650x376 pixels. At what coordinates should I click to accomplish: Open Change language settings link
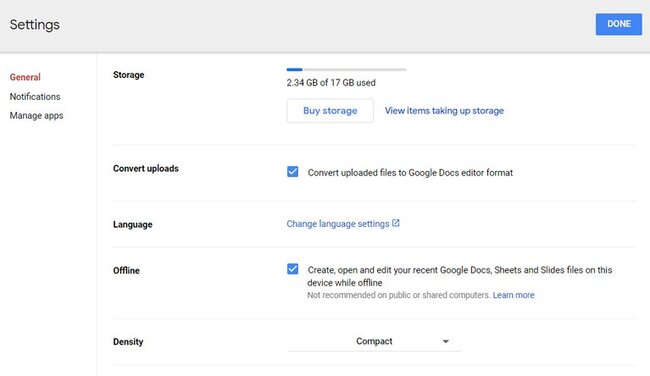tap(338, 224)
